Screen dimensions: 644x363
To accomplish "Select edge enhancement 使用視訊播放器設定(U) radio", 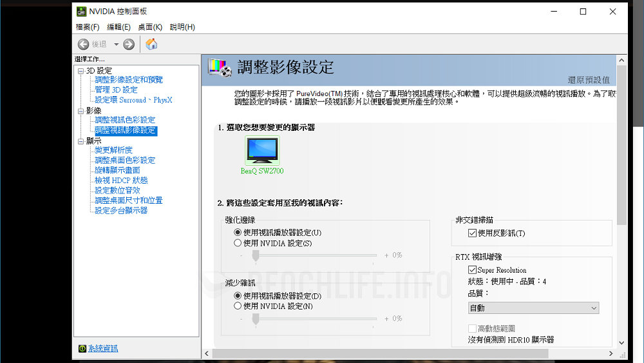I will 238,232.
